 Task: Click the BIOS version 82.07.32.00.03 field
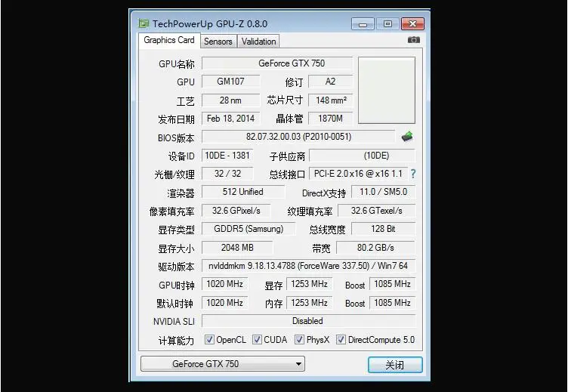click(x=298, y=137)
